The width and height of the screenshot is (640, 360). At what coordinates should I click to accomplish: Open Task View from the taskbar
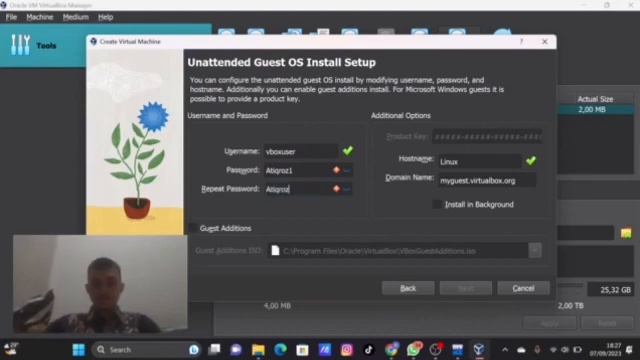coord(214,350)
